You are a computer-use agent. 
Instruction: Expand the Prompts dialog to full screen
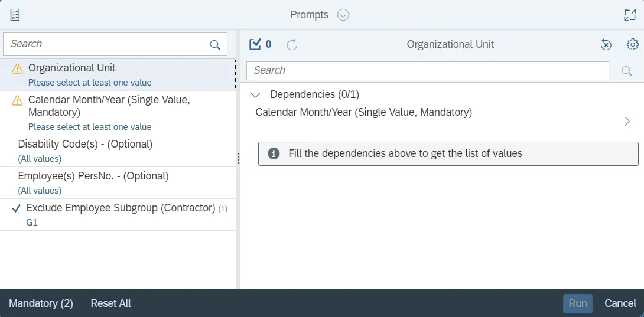tap(630, 15)
